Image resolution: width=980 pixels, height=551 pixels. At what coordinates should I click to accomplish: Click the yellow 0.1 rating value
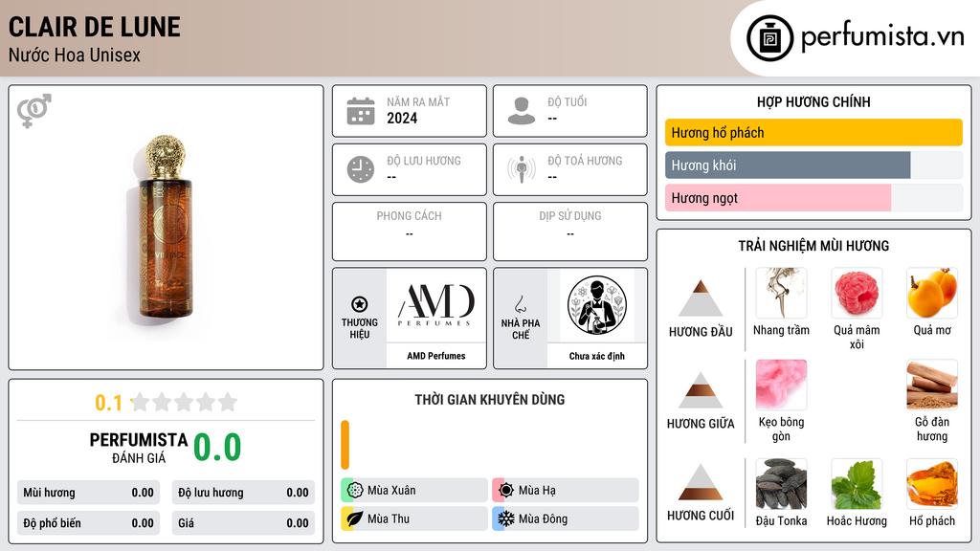click(109, 403)
